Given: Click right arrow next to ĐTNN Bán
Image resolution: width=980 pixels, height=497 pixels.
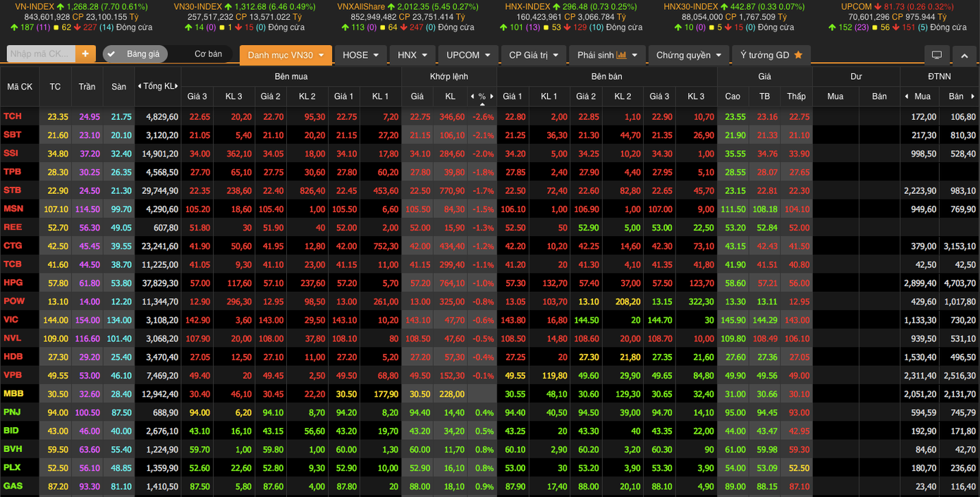Looking at the screenshot, I should coord(972,97).
